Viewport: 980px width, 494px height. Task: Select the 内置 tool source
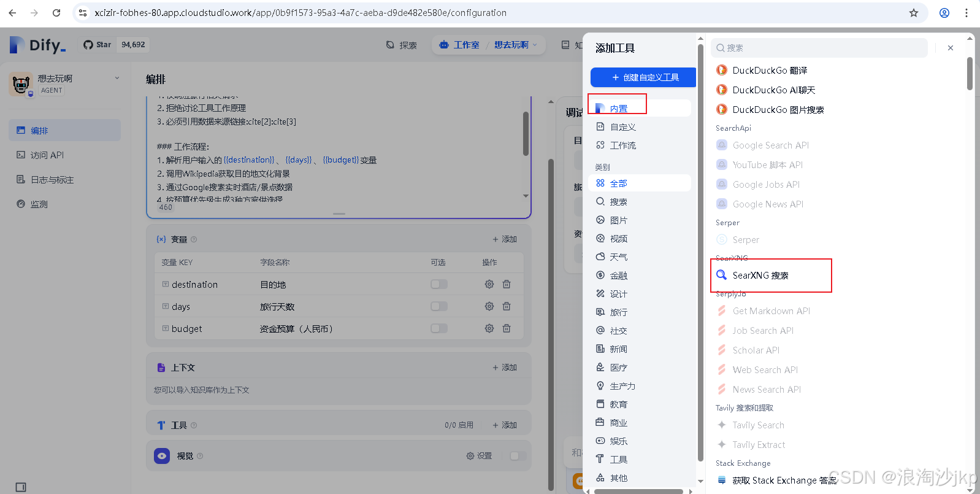(640, 109)
